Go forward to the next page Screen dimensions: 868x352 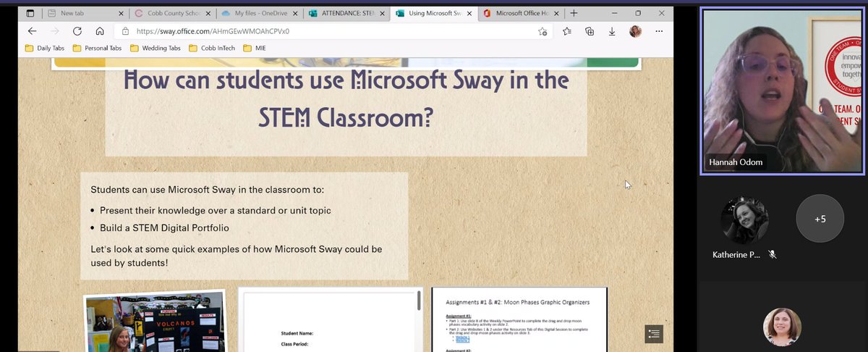pos(55,31)
